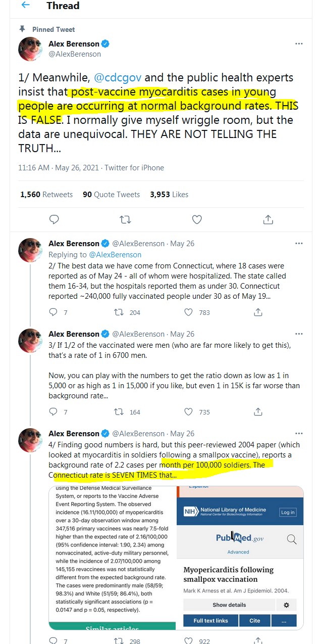Viewport: 318px width, 644px height.
Task: Click the PubMed 'Cite' button
Action: click(254, 620)
